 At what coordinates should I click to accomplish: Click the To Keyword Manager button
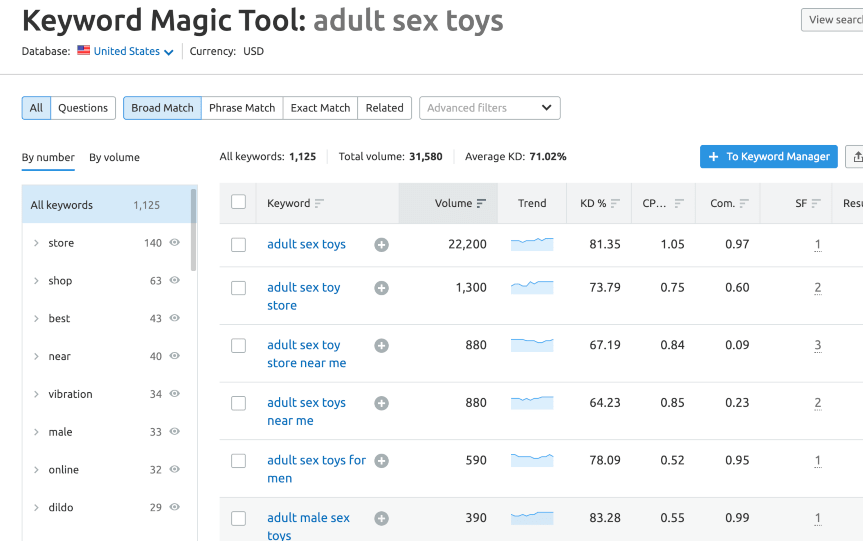pos(768,157)
